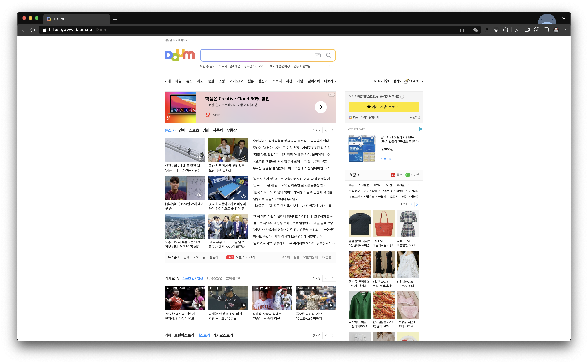Open the Adobe ad arrow button

(320, 107)
